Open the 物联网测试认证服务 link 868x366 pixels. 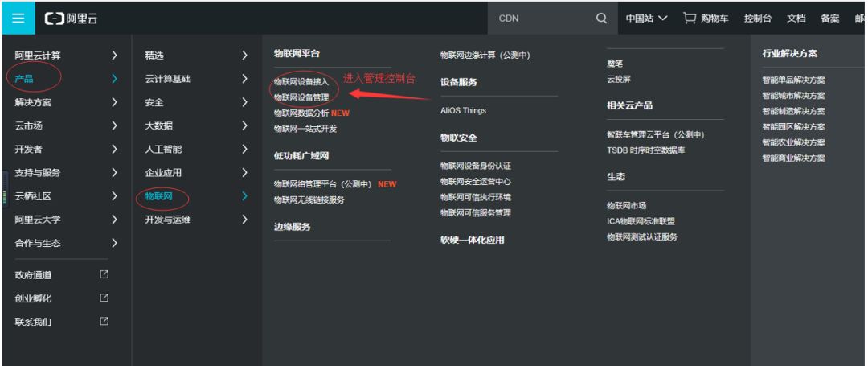coord(642,237)
